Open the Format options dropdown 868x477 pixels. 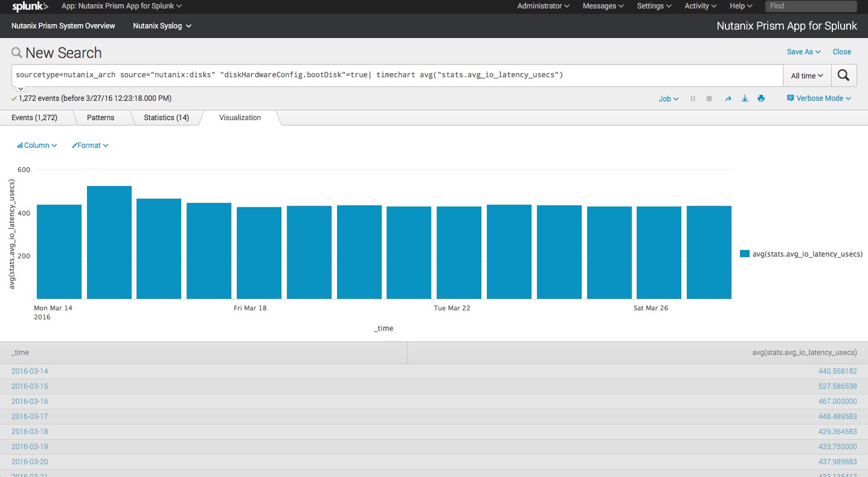90,146
